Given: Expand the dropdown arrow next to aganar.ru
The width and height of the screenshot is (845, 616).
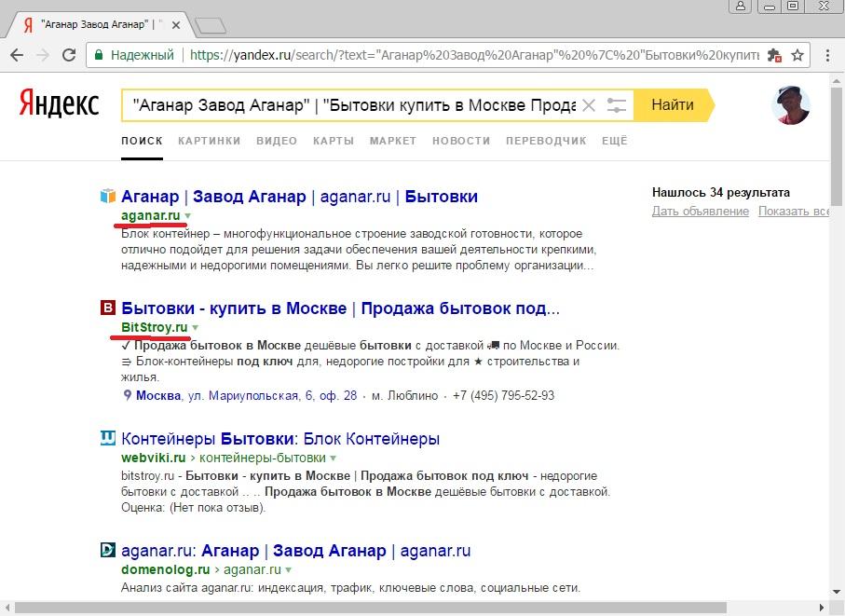Looking at the screenshot, I should (x=187, y=216).
